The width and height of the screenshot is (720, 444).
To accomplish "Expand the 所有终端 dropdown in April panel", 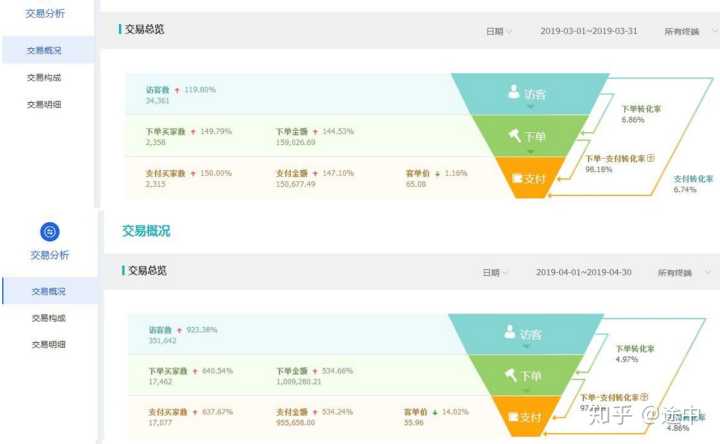I will [684, 273].
